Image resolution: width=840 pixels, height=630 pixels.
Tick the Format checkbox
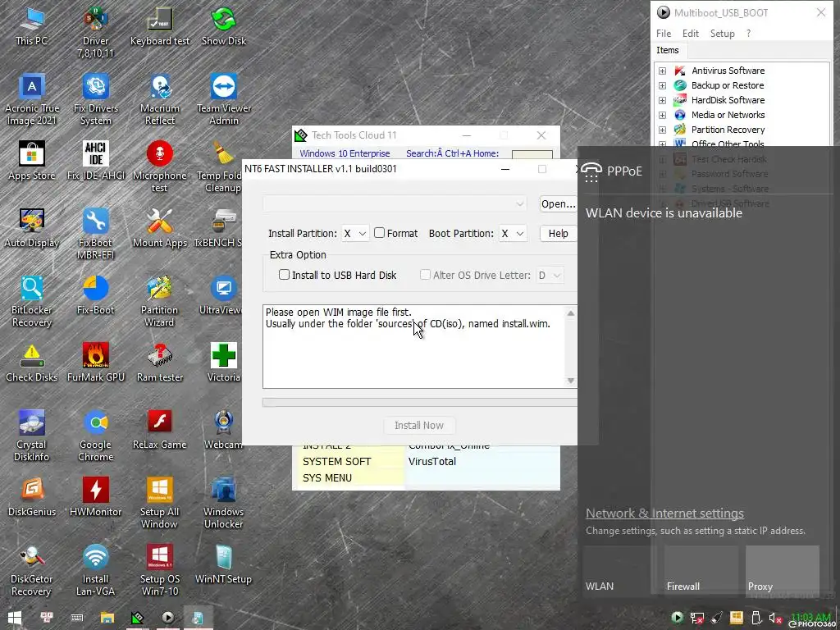[379, 233]
